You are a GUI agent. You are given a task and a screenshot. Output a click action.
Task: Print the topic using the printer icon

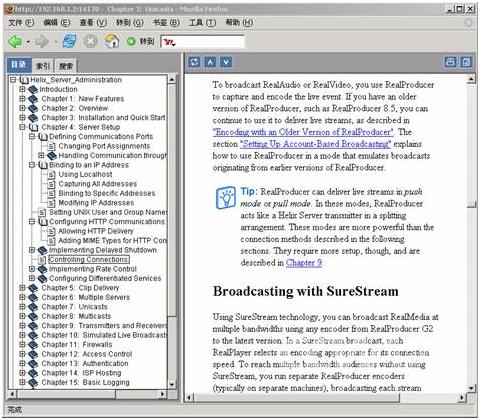(450, 62)
